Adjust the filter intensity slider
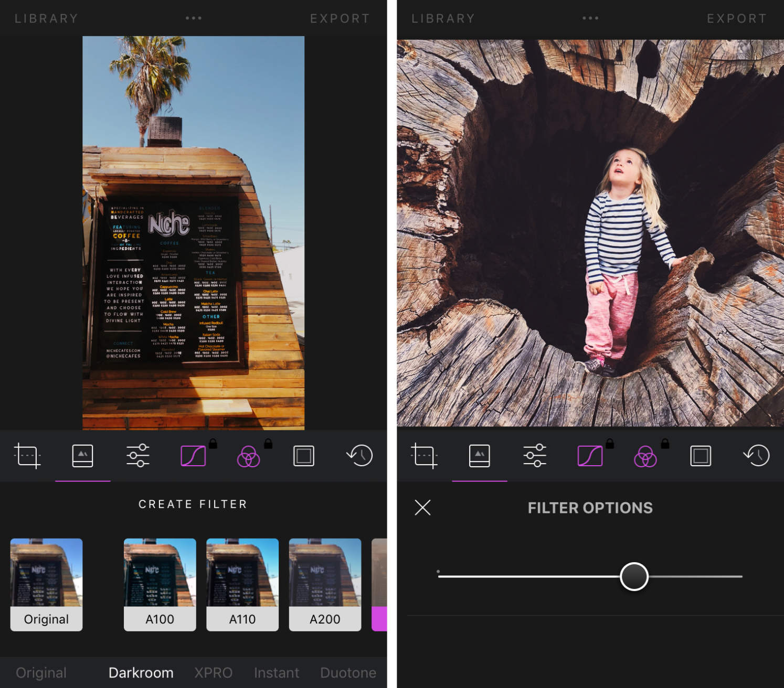The width and height of the screenshot is (784, 688). (x=634, y=576)
